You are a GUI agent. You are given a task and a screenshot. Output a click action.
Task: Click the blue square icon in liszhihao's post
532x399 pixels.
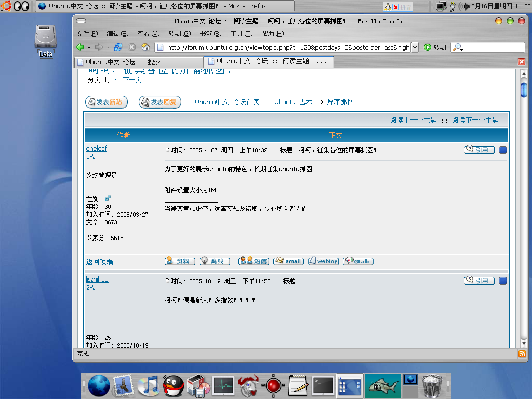(503, 281)
